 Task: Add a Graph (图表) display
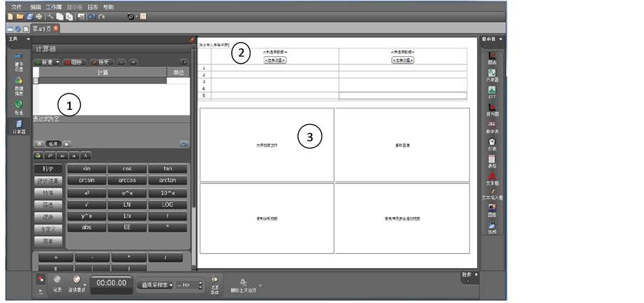(x=492, y=58)
